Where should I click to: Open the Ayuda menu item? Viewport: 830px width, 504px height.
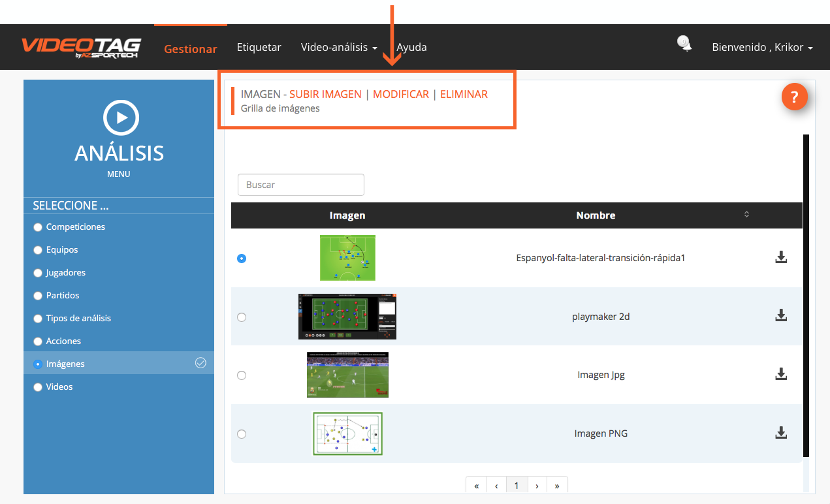coord(411,48)
